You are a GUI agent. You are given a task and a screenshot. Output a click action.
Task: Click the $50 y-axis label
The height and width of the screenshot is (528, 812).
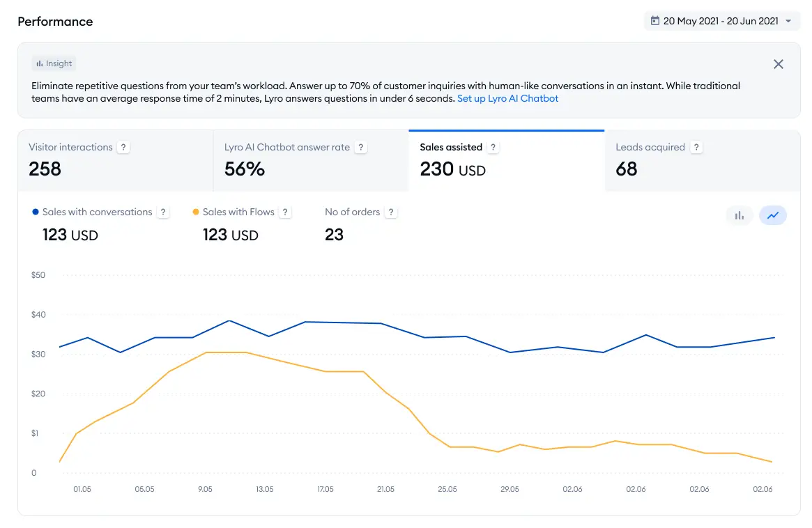coord(38,275)
